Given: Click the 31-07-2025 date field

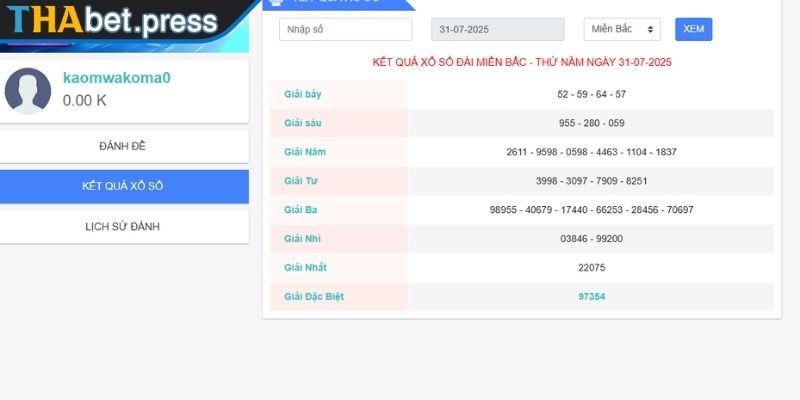Looking at the screenshot, I should pos(497,30).
